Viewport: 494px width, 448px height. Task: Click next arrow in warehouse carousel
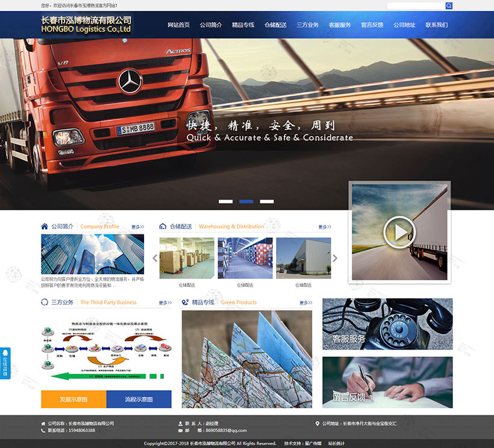click(x=335, y=258)
